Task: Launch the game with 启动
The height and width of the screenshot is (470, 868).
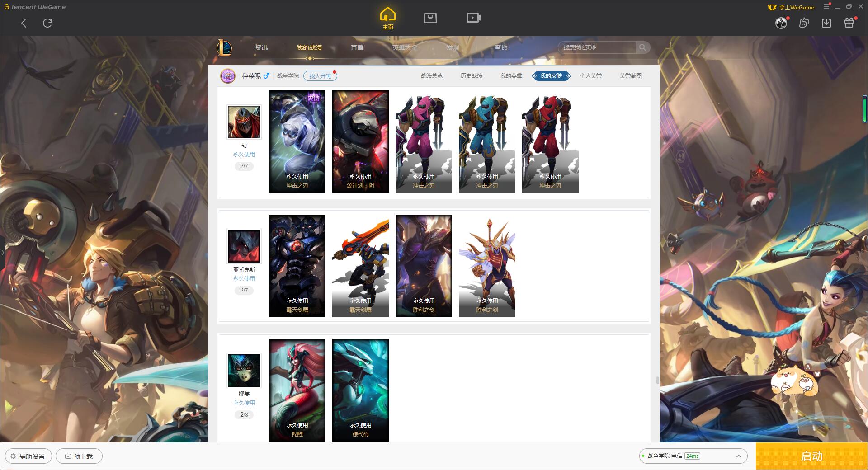Action: point(811,456)
